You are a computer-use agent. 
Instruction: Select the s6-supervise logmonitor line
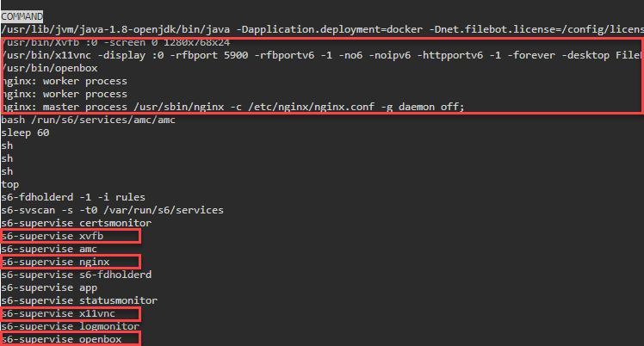71,326
